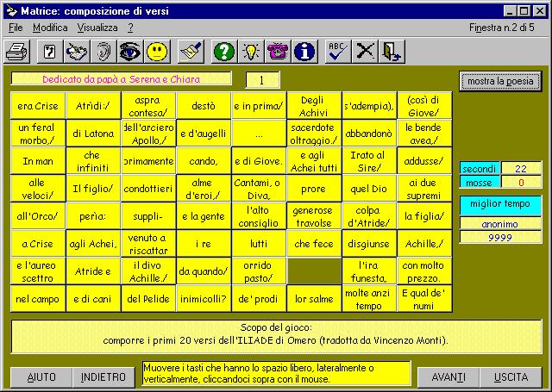Open help with green question mark icon
The width and height of the screenshot is (552, 392).
click(x=224, y=52)
